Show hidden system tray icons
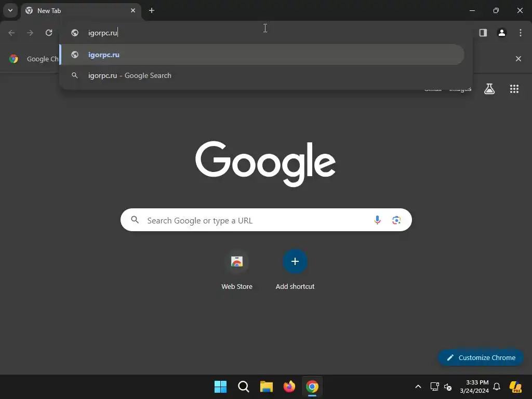This screenshot has height=399, width=532. pos(418,387)
